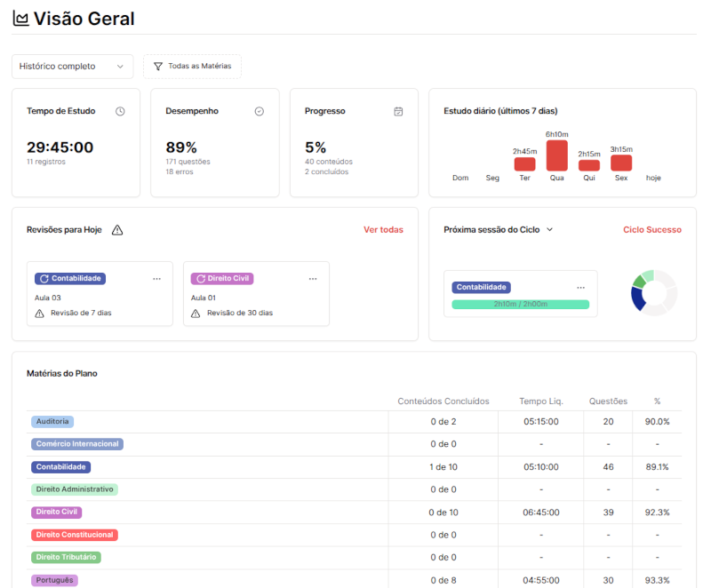Click the green 2h10m / 2h00m progress bar
Viewport: 711px width, 588px height.
[520, 305]
